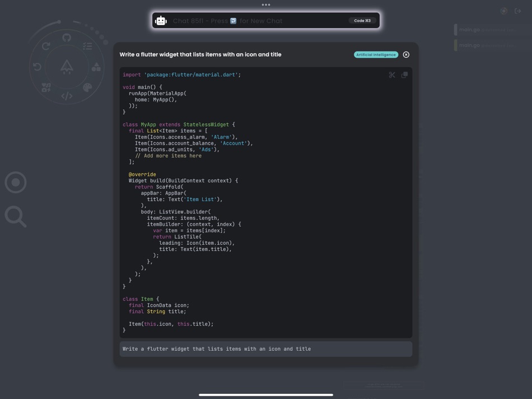
Task: Select the media assets icon in the radial wheel
Action: [x=45, y=87]
